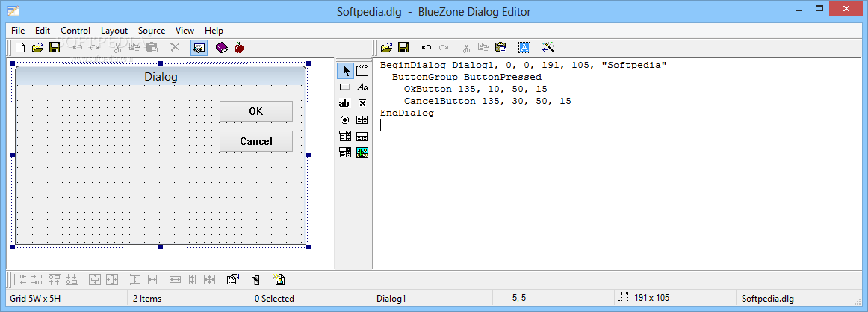Open the File menu
868x312 pixels.
click(x=18, y=31)
